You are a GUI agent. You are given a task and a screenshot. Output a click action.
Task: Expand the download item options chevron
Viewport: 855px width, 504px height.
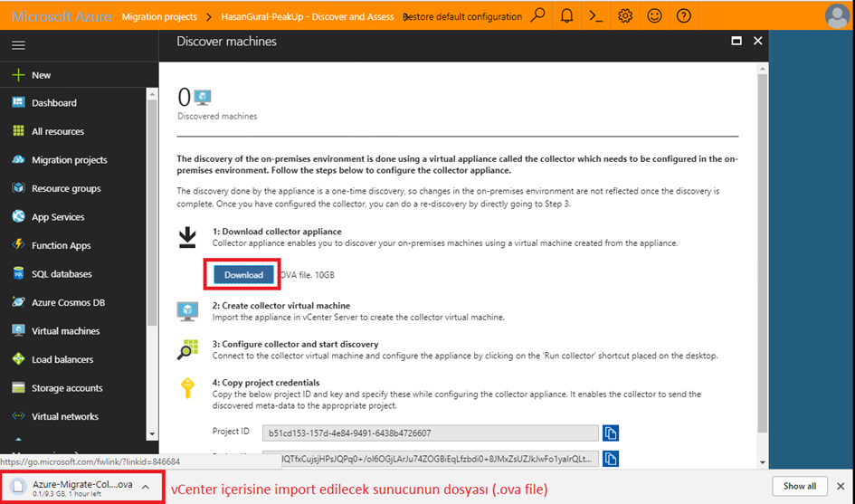146,487
